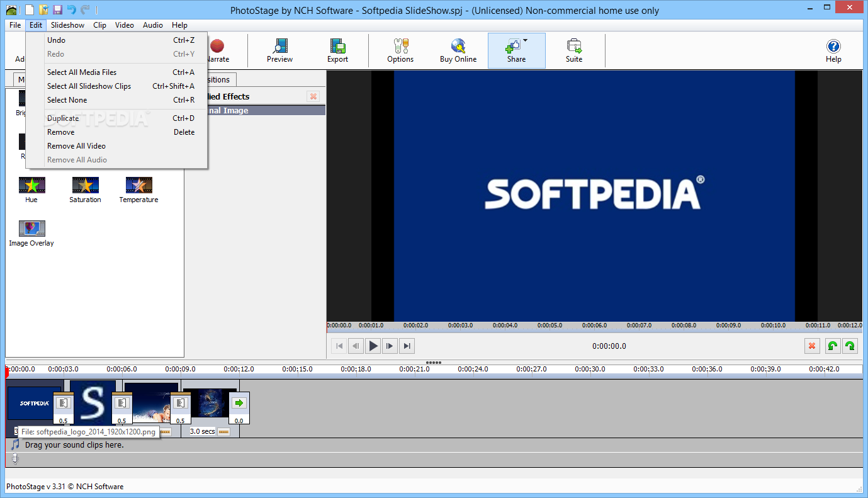The width and height of the screenshot is (868, 498).
Task: Click red X beside Applied Effects
Action: pos(313,96)
